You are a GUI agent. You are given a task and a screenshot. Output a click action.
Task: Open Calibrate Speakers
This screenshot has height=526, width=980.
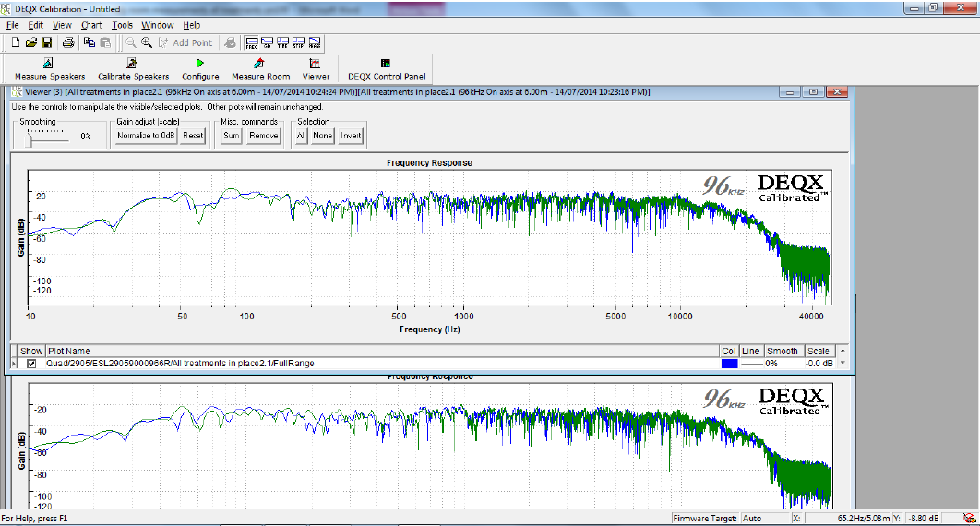133,69
